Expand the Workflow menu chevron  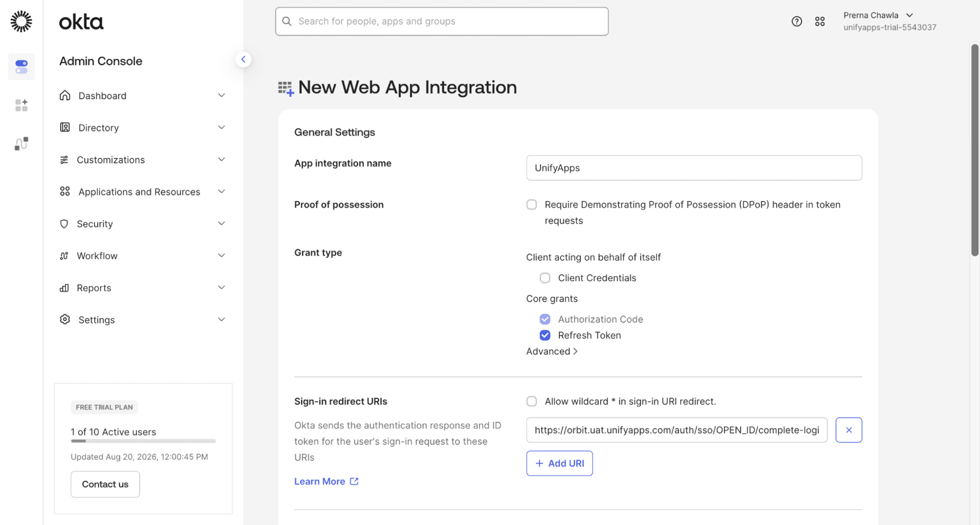(x=222, y=256)
